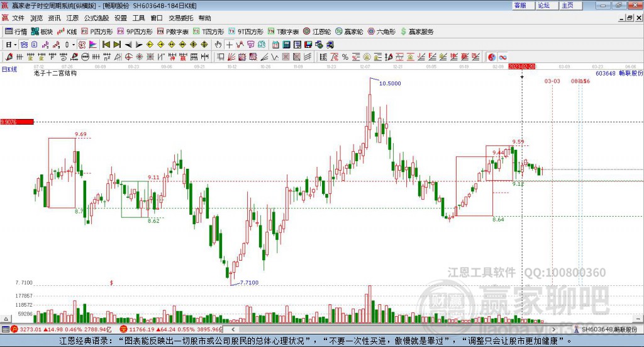Screen dimensions: 644x347
Task: Open the 9P四方形 tool
Action: click(135, 31)
